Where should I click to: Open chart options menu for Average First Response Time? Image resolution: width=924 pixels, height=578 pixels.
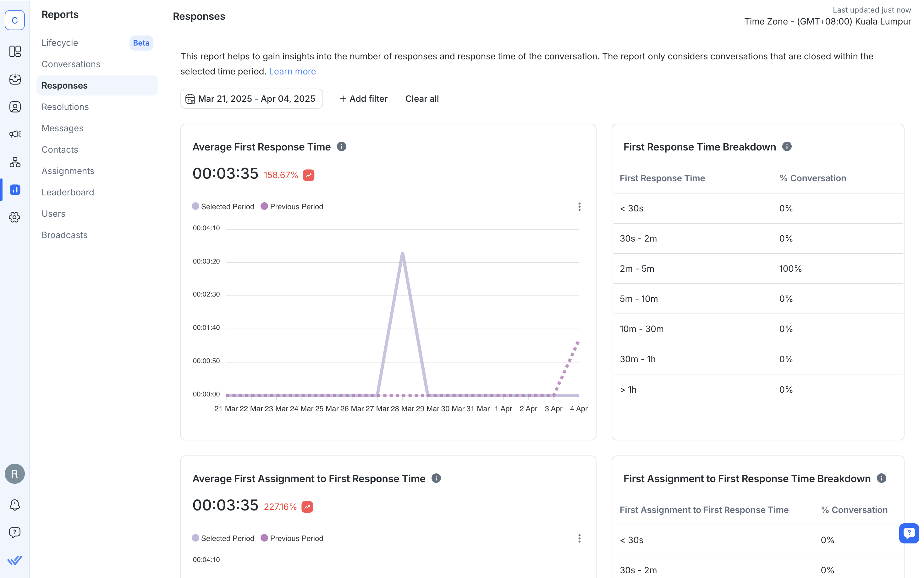[x=580, y=207]
